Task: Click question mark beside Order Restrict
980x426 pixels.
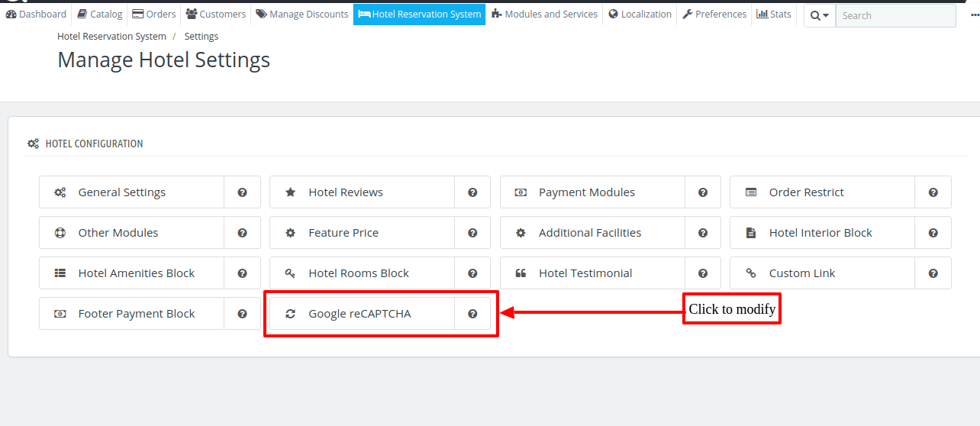Action: [x=933, y=192]
